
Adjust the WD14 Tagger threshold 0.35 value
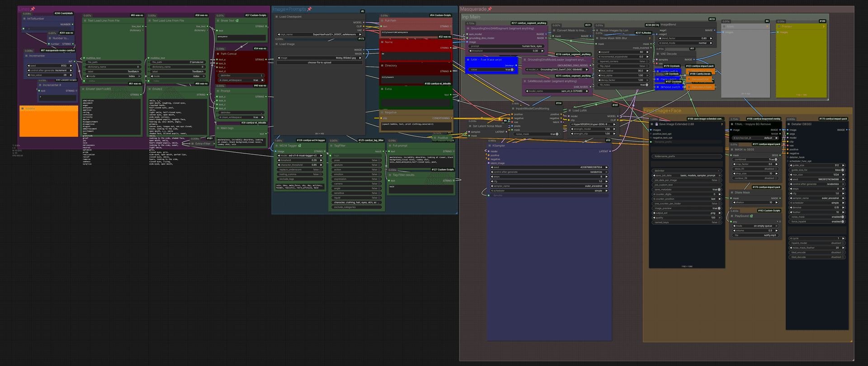[301, 160]
